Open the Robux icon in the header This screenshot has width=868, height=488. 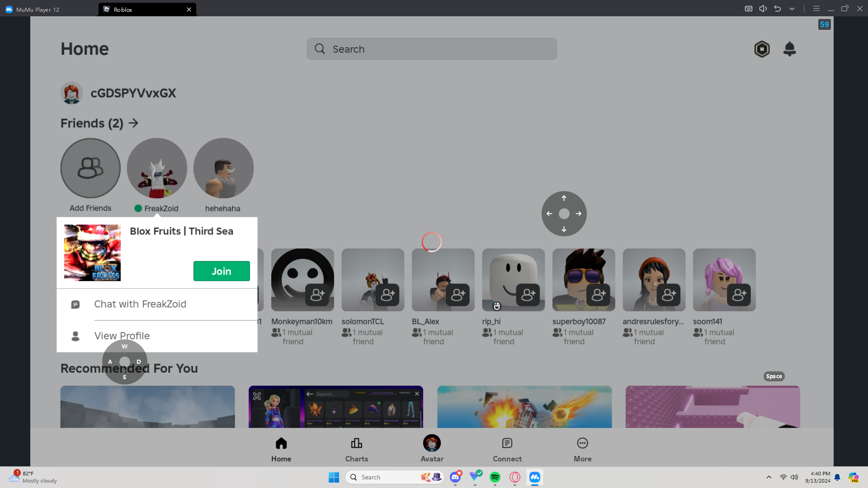click(x=762, y=49)
